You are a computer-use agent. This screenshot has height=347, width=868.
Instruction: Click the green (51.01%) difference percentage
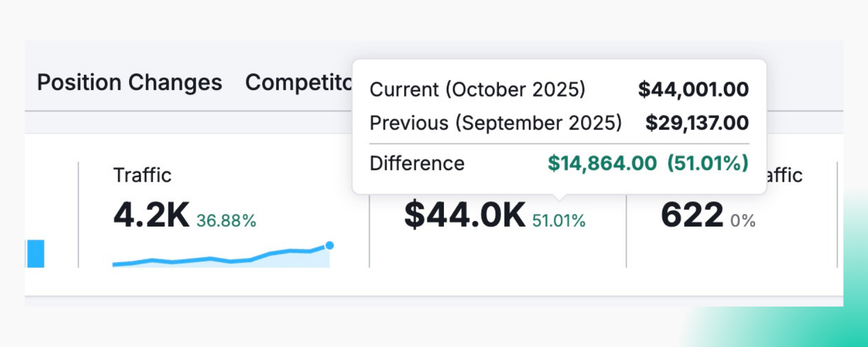(x=708, y=164)
